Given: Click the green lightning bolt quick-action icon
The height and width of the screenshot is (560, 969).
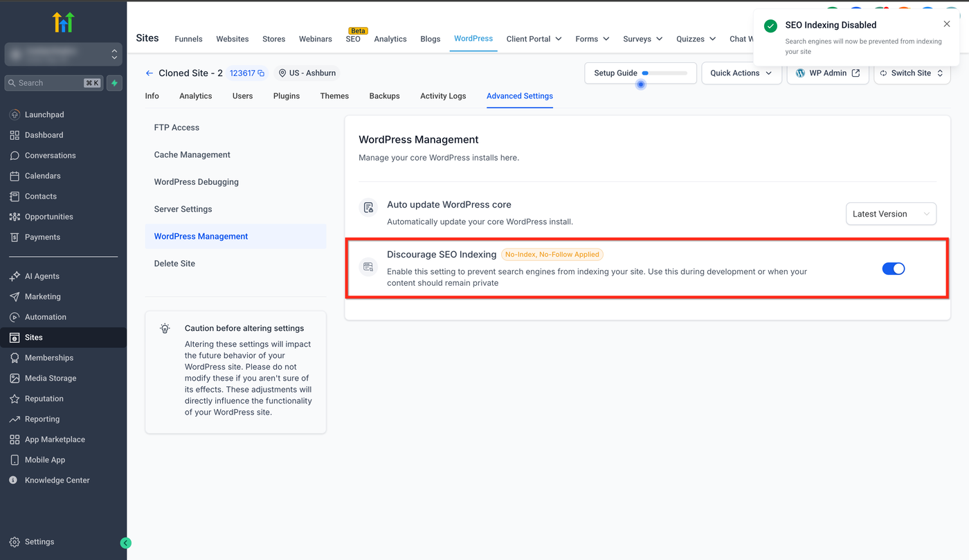Looking at the screenshot, I should 114,83.
